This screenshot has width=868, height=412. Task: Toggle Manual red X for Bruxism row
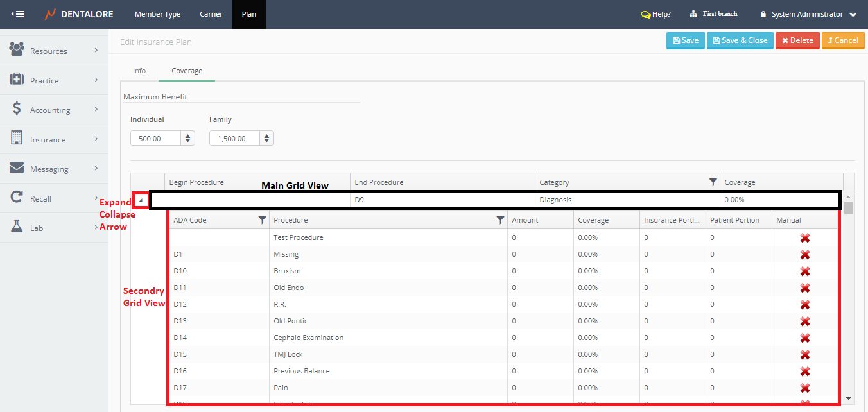(804, 271)
